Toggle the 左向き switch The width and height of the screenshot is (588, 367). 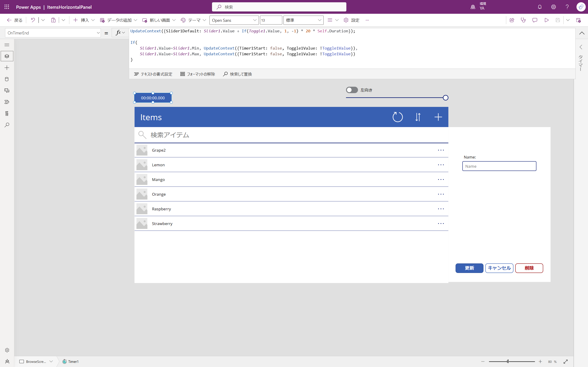pos(352,90)
